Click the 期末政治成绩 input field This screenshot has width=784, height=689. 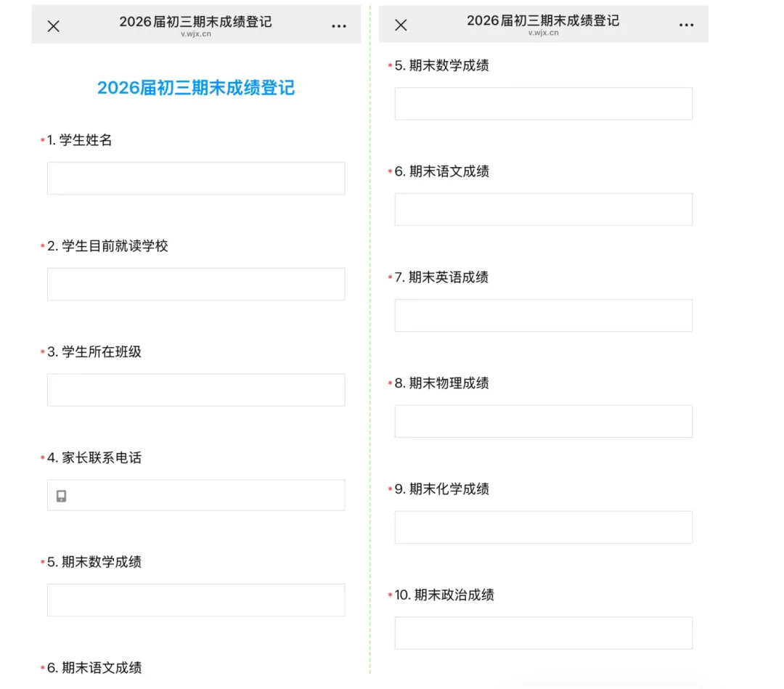click(542, 633)
